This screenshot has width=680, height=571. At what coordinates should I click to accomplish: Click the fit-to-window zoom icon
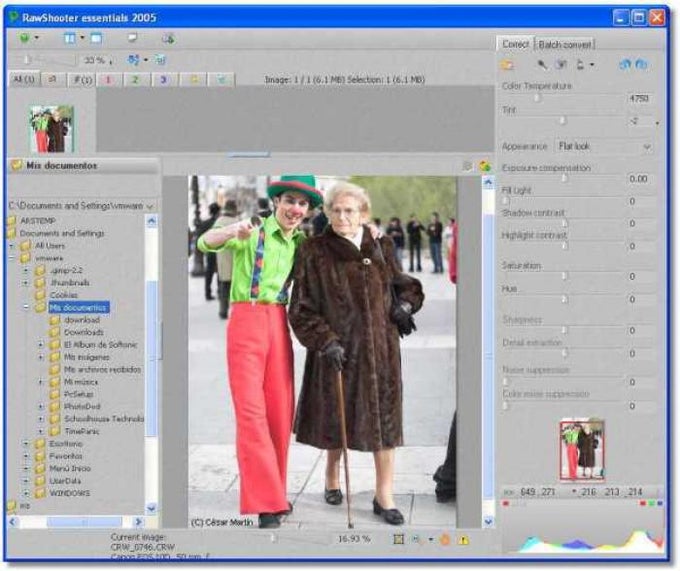(399, 539)
